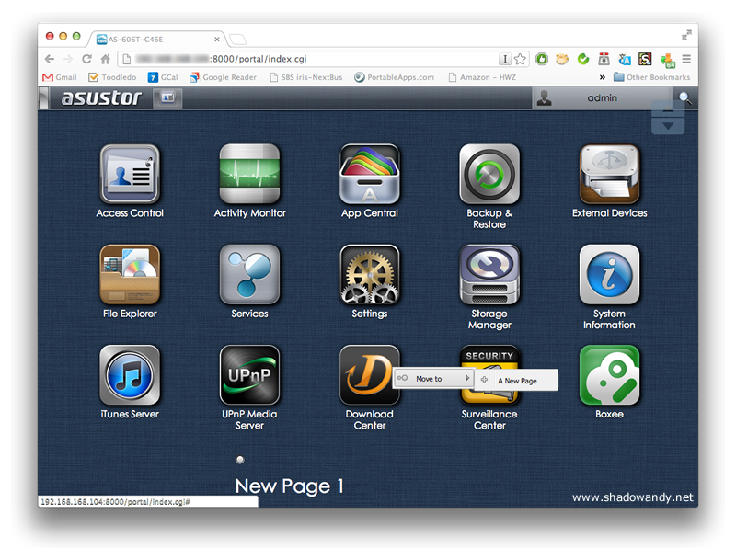Launch the Boxee app
Viewport: 736px width, 560px height.
tap(609, 375)
